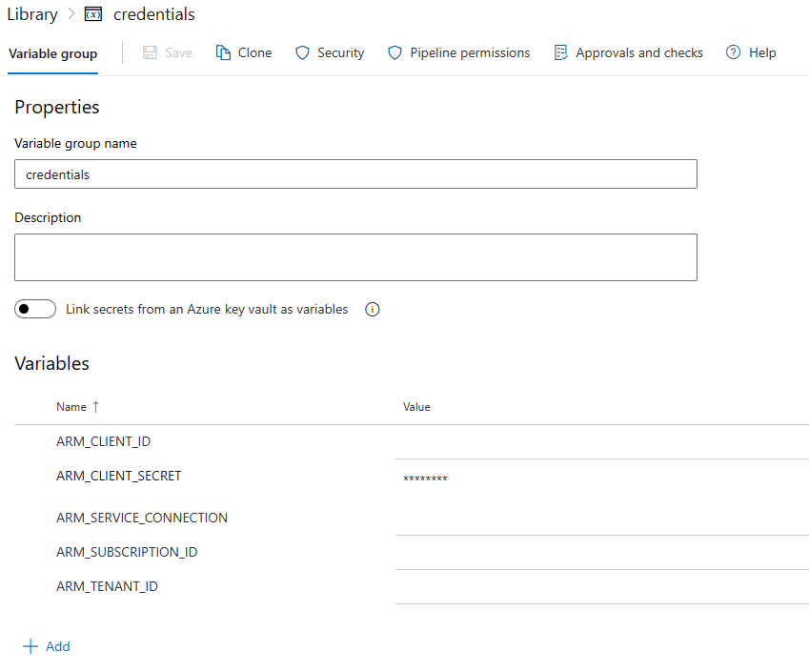809x672 pixels.
Task: Click the Save disk icon
Action: [x=151, y=52]
